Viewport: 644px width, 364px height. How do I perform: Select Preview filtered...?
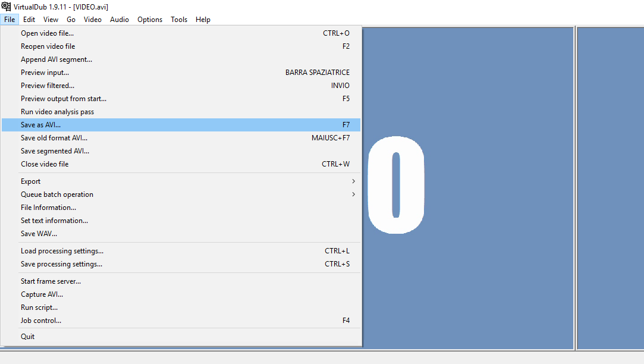tap(181, 86)
